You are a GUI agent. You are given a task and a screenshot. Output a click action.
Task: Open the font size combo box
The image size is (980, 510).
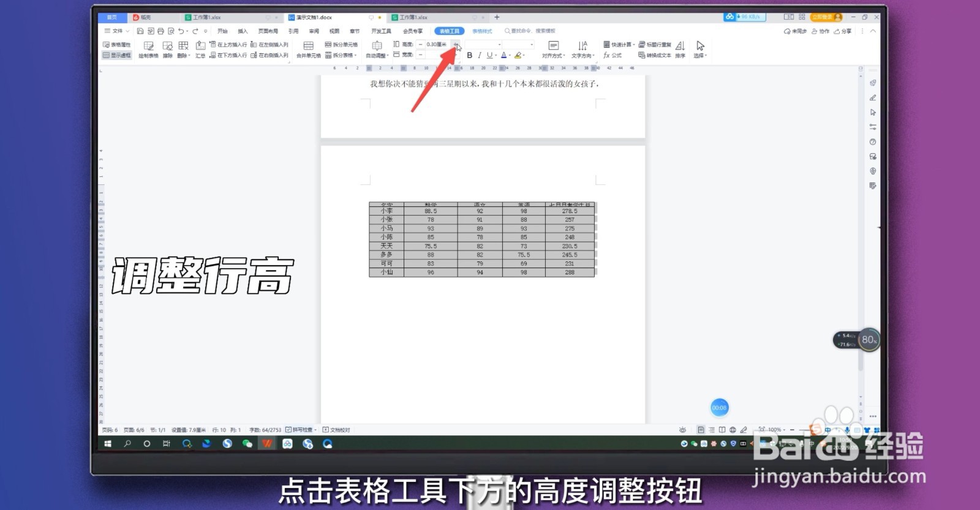(519, 45)
